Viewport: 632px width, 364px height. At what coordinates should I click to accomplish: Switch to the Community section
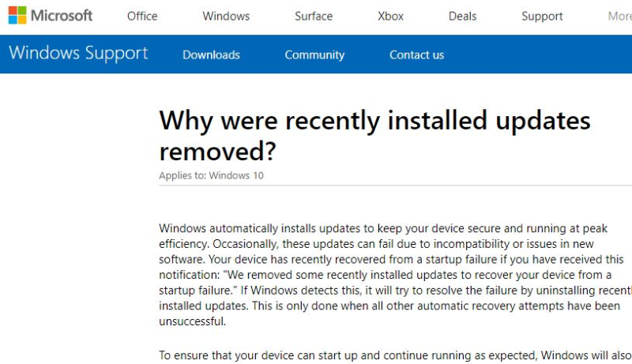click(x=314, y=54)
